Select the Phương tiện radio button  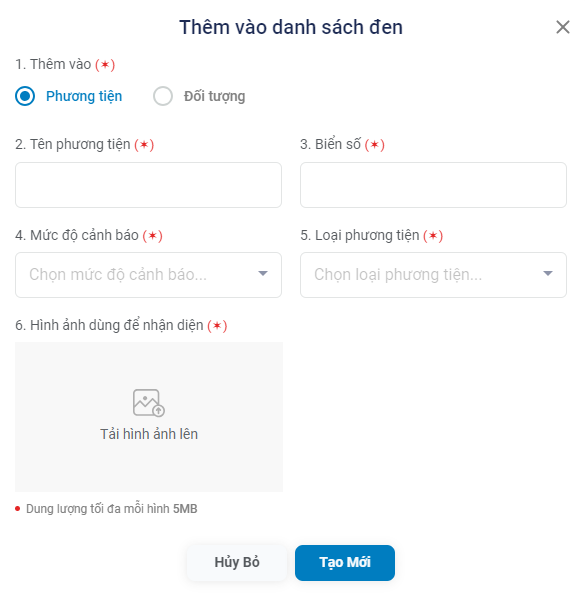point(25,96)
